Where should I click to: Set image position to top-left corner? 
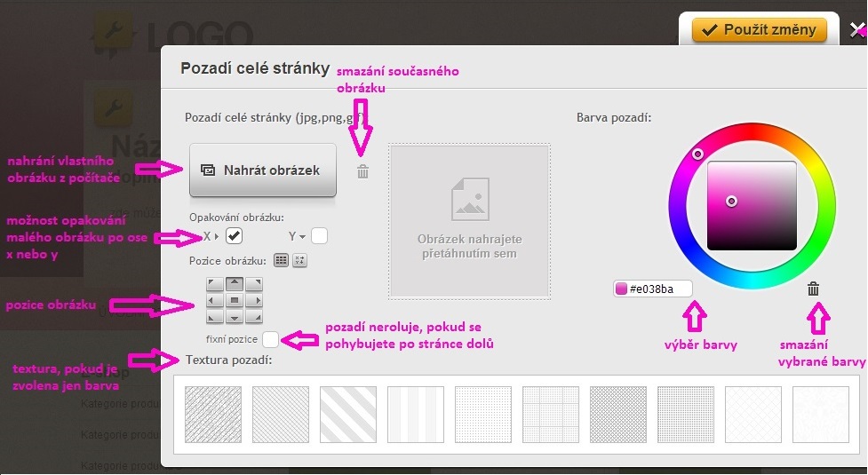[214, 285]
